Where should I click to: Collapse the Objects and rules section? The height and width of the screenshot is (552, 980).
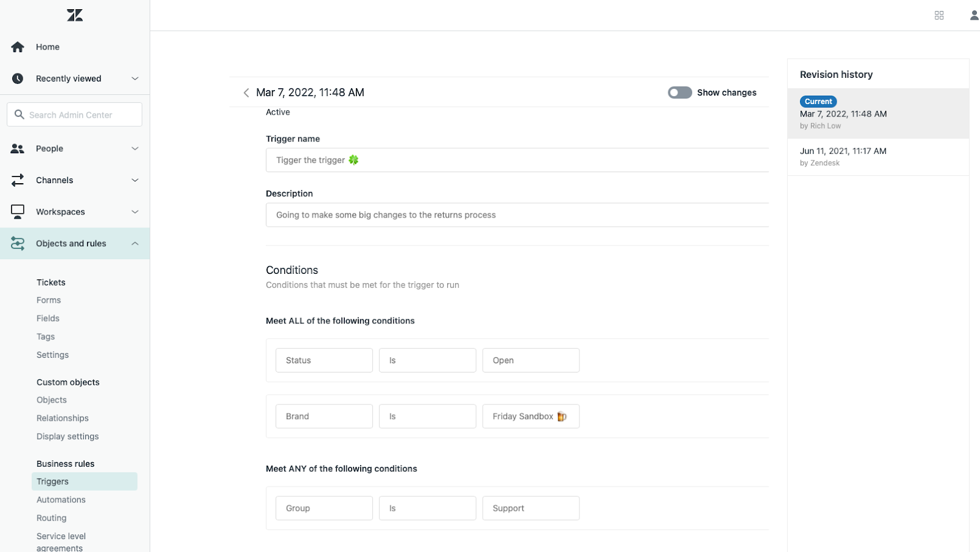pos(135,244)
